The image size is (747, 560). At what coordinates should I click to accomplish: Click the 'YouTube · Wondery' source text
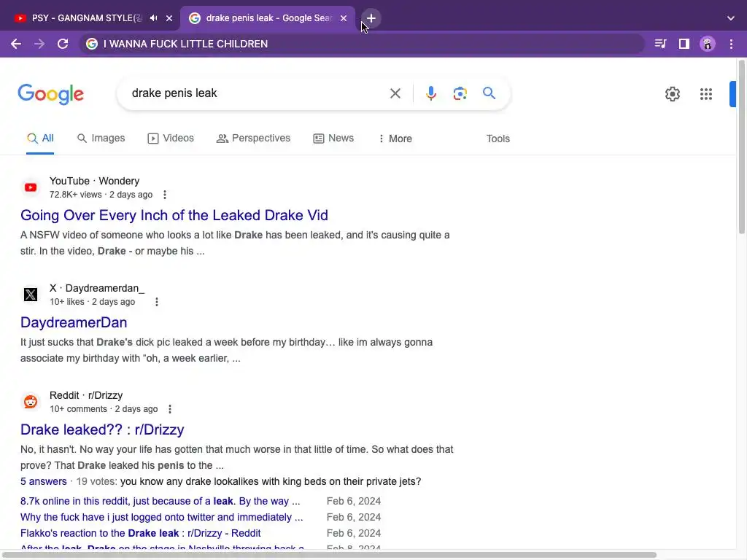click(94, 181)
